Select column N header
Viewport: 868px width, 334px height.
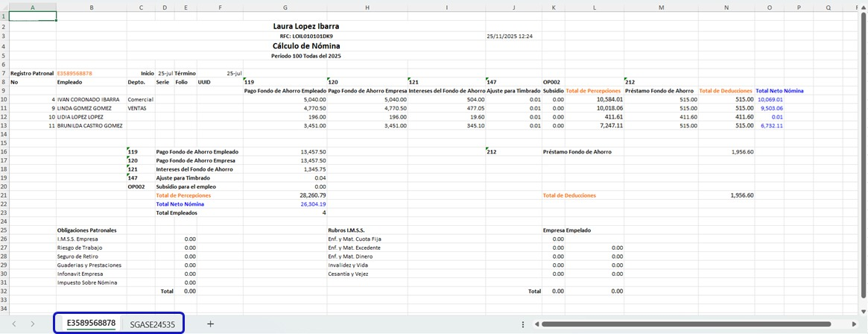(x=726, y=7)
